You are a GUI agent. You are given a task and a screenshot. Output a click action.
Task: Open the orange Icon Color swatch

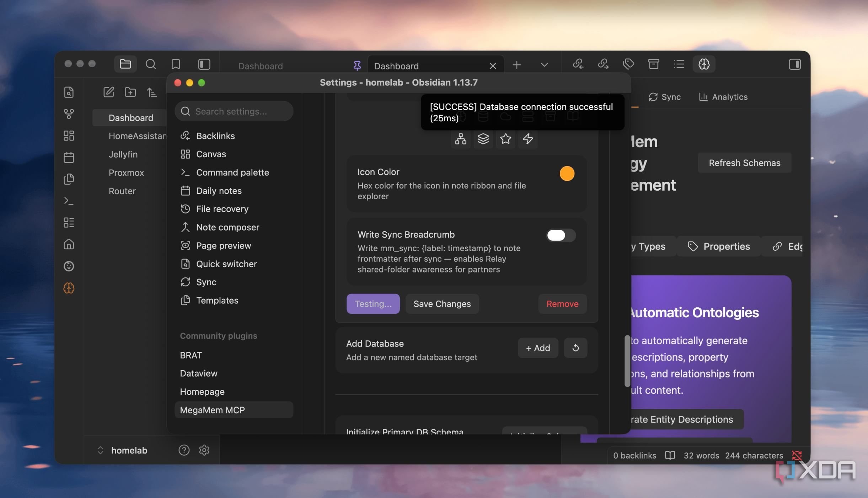point(567,174)
